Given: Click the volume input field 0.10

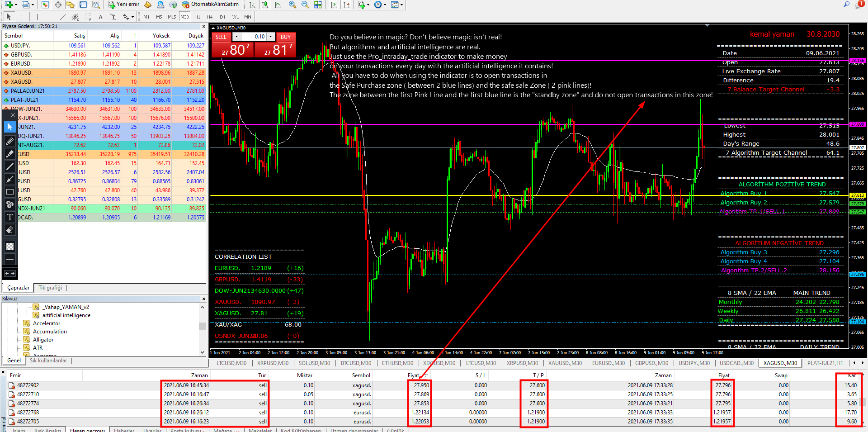Looking at the screenshot, I should [x=254, y=37].
